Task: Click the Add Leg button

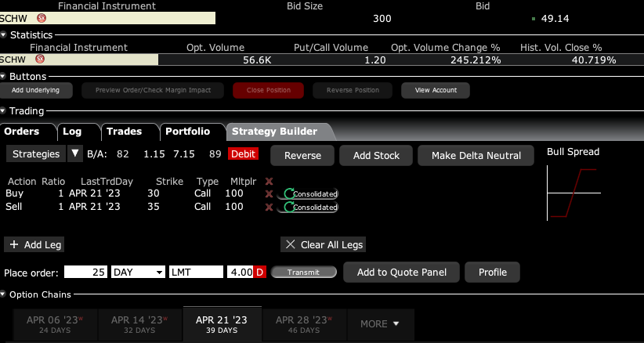Action: 34,244
